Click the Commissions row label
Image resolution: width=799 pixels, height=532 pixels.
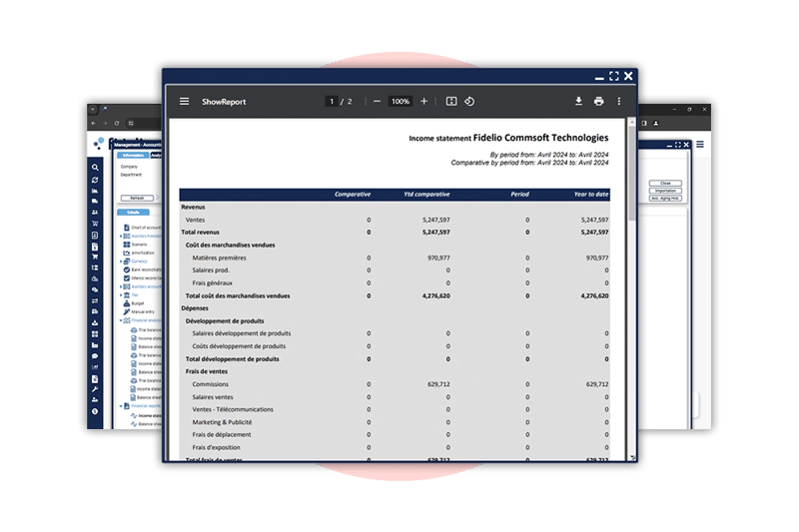click(x=211, y=384)
